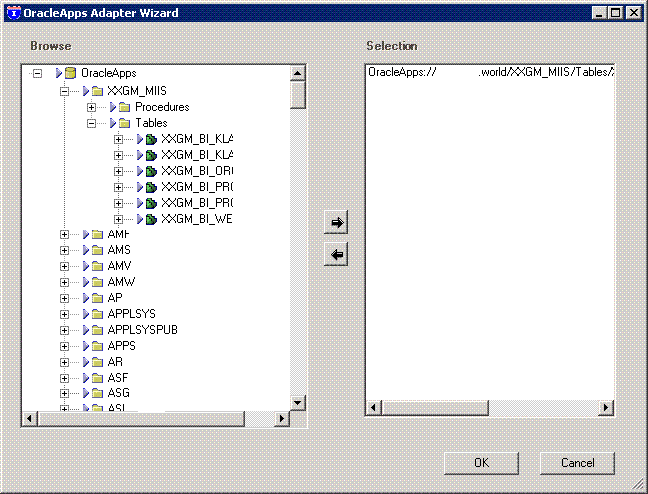
Task: Expand the XXGM_BI_WE table node
Action: (x=119, y=219)
